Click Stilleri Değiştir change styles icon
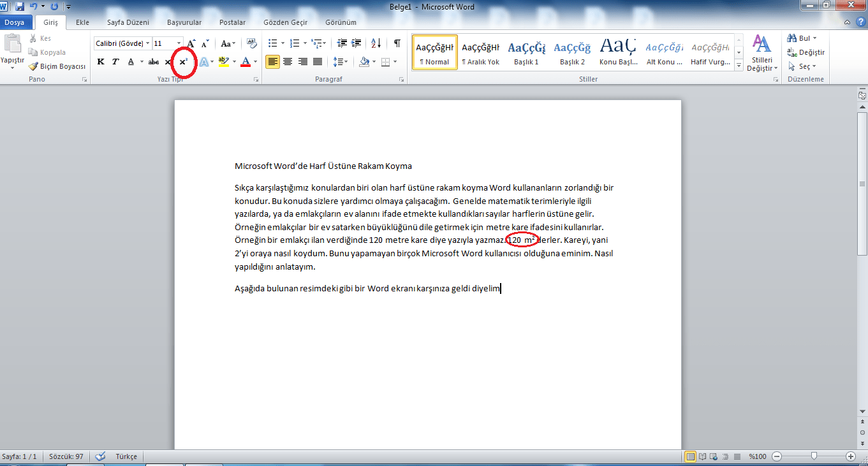This screenshot has height=466, width=868. tap(761, 52)
